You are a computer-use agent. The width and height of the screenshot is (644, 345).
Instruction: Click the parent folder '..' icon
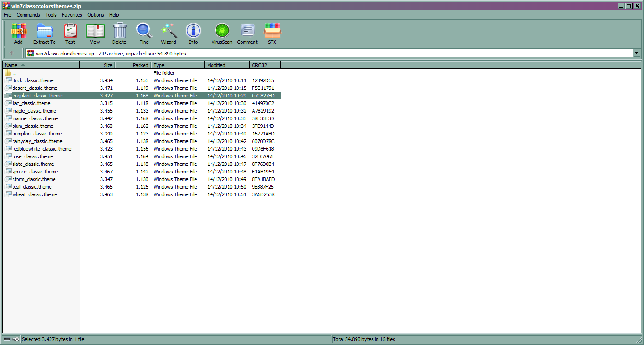[8, 73]
